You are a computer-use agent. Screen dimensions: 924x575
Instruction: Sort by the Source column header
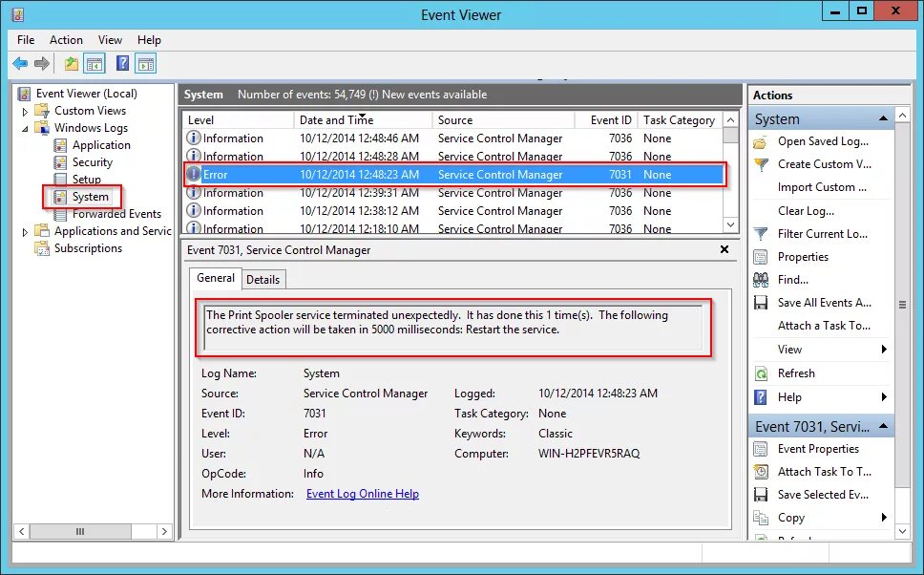(x=504, y=119)
